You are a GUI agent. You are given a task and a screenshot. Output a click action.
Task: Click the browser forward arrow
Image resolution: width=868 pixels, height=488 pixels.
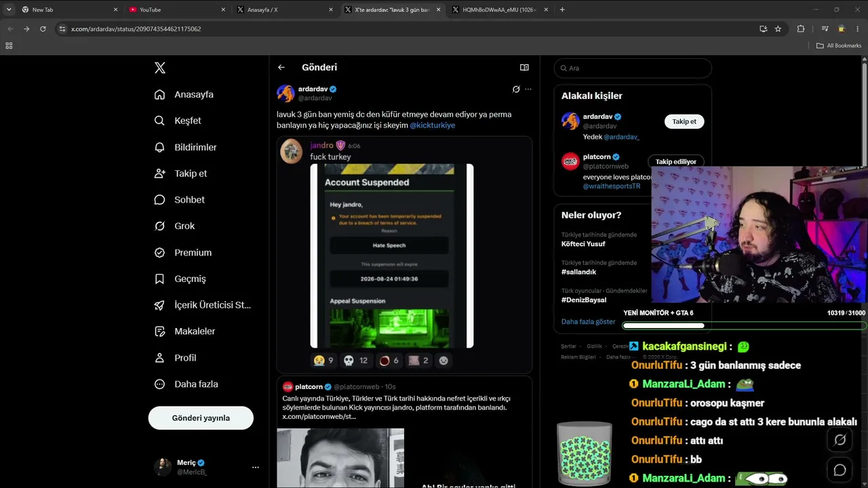click(26, 28)
